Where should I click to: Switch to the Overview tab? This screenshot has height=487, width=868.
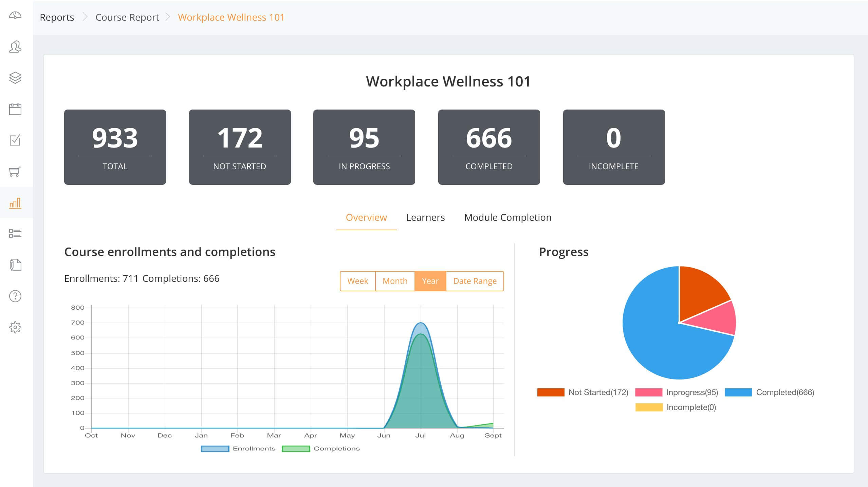(x=366, y=217)
